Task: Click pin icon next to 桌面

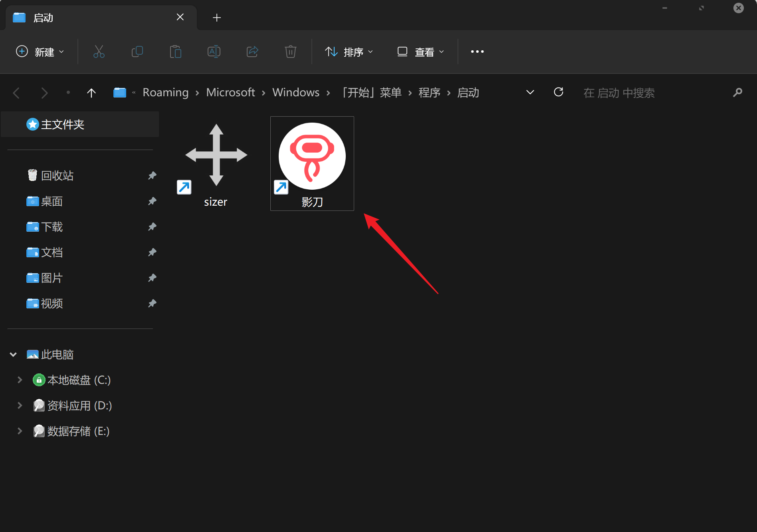Action: click(x=152, y=201)
